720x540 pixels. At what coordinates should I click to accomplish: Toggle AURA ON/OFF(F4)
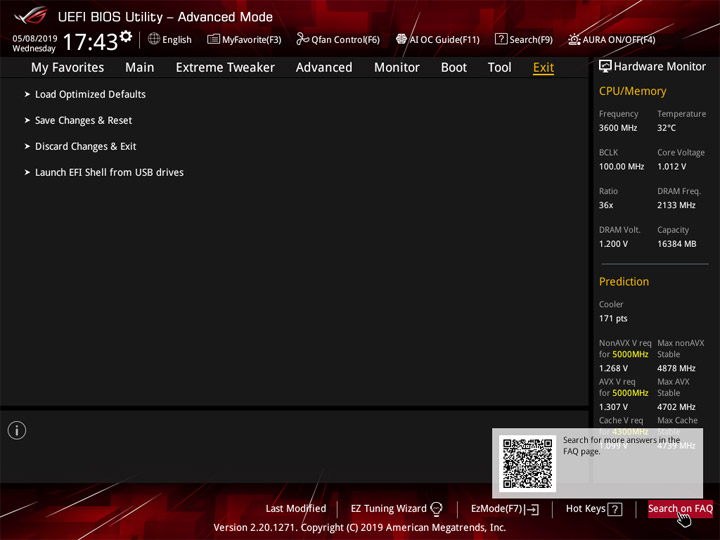619,39
